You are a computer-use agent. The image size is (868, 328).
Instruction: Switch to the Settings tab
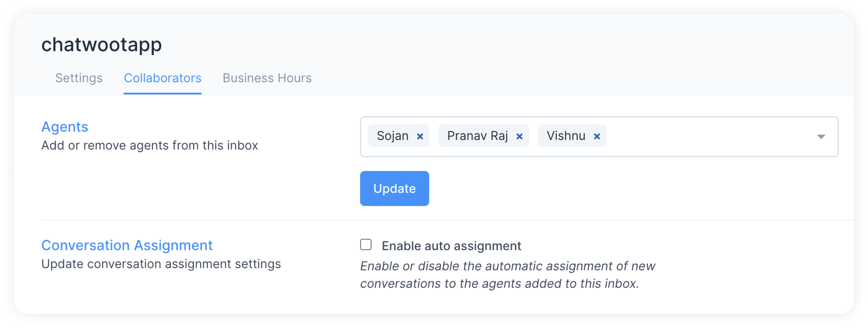(79, 78)
